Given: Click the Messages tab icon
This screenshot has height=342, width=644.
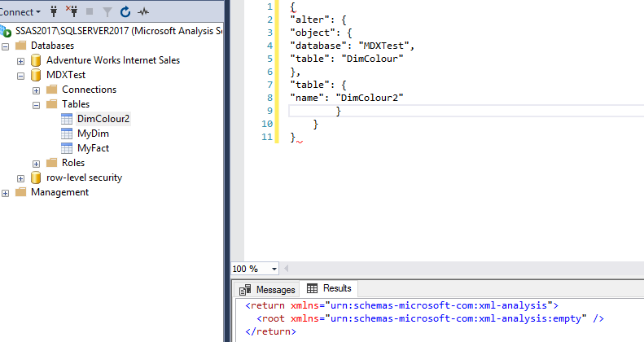Looking at the screenshot, I should click(x=245, y=290).
